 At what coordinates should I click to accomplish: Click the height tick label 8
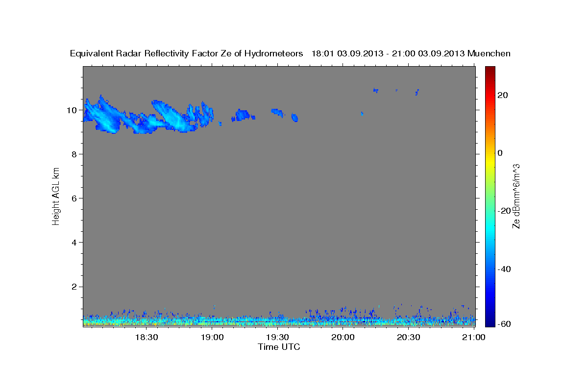(75, 154)
